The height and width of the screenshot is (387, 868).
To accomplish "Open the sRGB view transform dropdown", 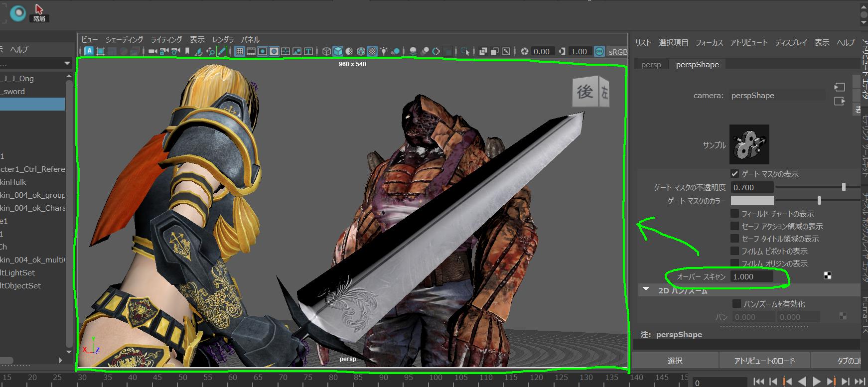I will 617,51.
